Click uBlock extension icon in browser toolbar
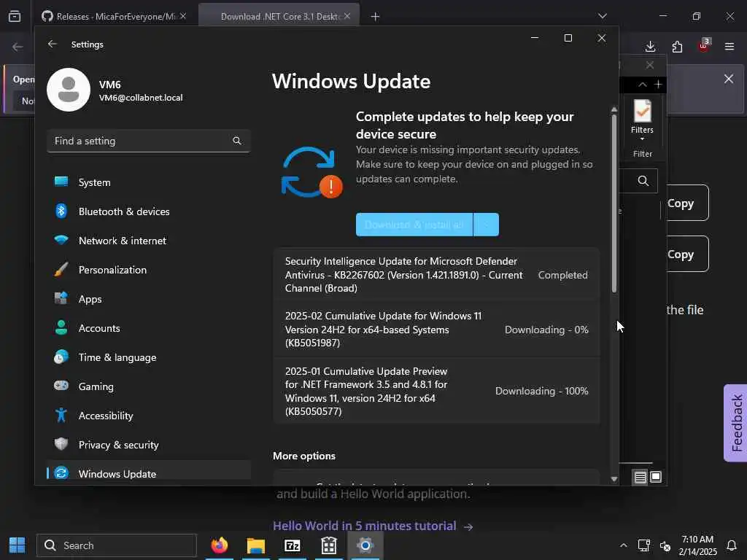Image resolution: width=747 pixels, height=560 pixels. pos(704,46)
